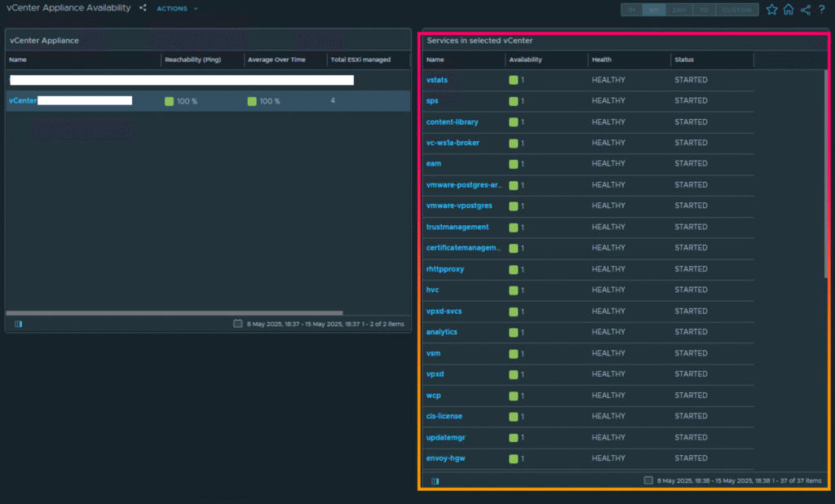Sort appliances by Total ESXi managed column

pos(360,60)
